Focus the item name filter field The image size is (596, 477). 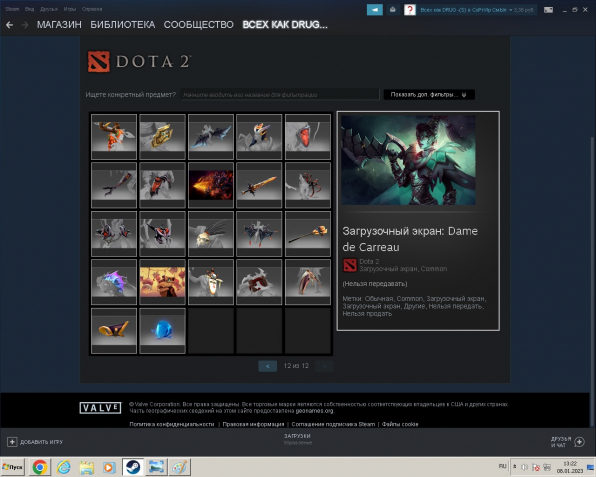[x=280, y=95]
